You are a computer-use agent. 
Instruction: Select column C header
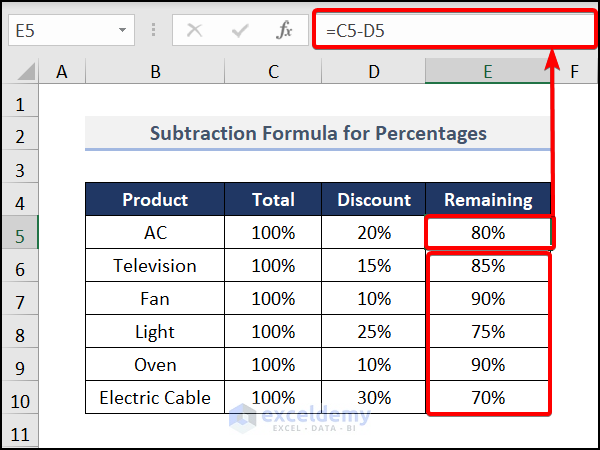point(273,71)
